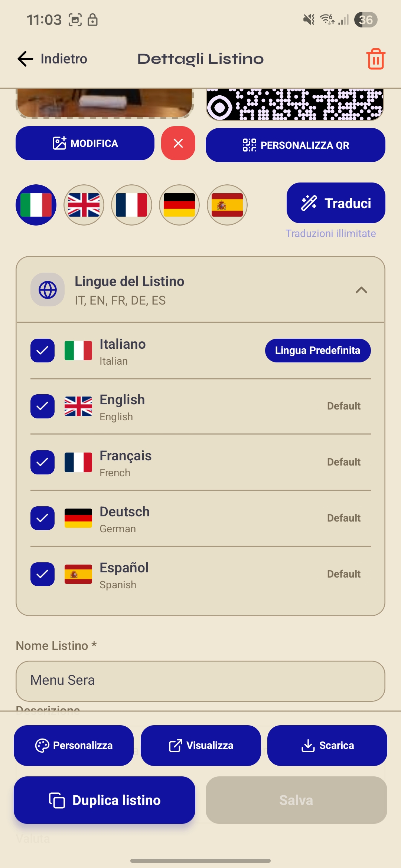401x868 pixels.
Task: Select the French flag language icon
Action: [x=131, y=205]
